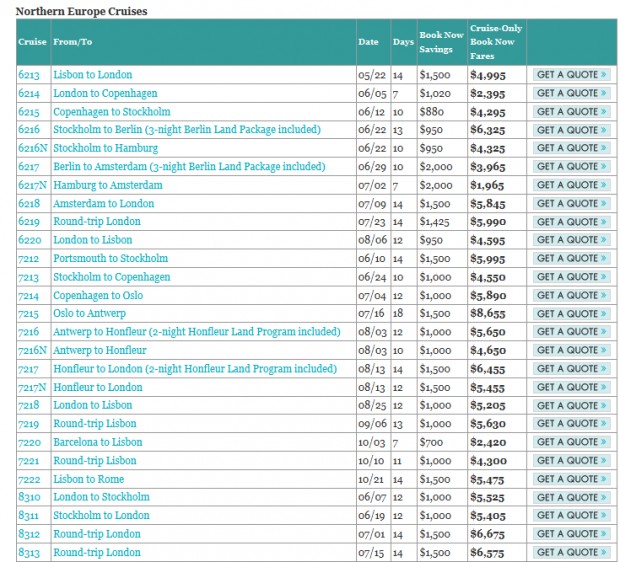Click Berlin to Amsterdam land package link

189,167
